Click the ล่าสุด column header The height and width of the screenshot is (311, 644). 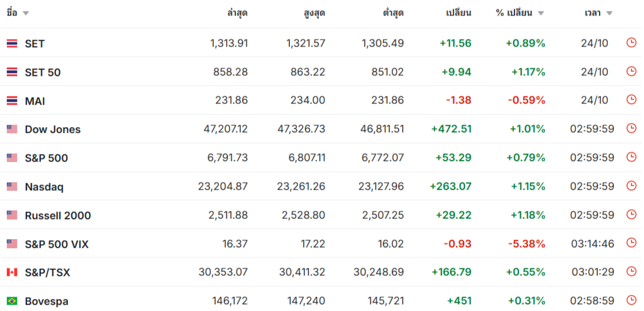click(237, 13)
